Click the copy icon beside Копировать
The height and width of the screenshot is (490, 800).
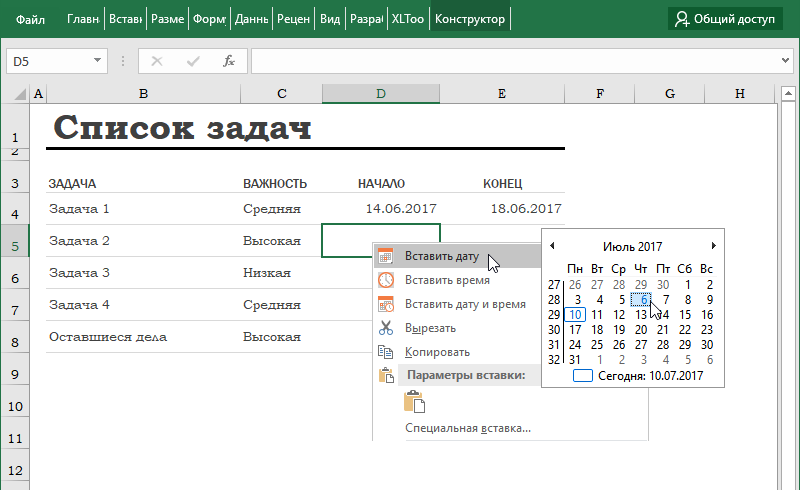click(385, 352)
